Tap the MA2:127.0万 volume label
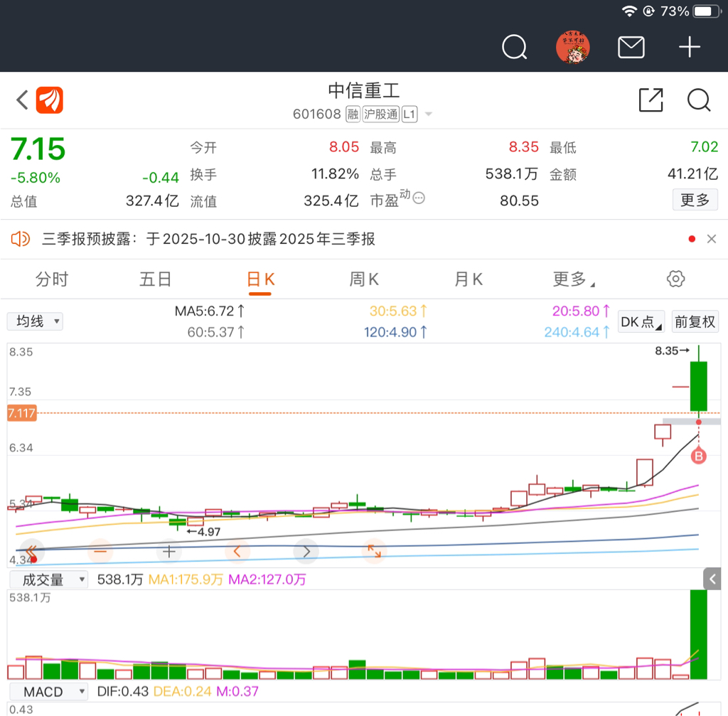This screenshot has height=716, width=728. coord(267,579)
